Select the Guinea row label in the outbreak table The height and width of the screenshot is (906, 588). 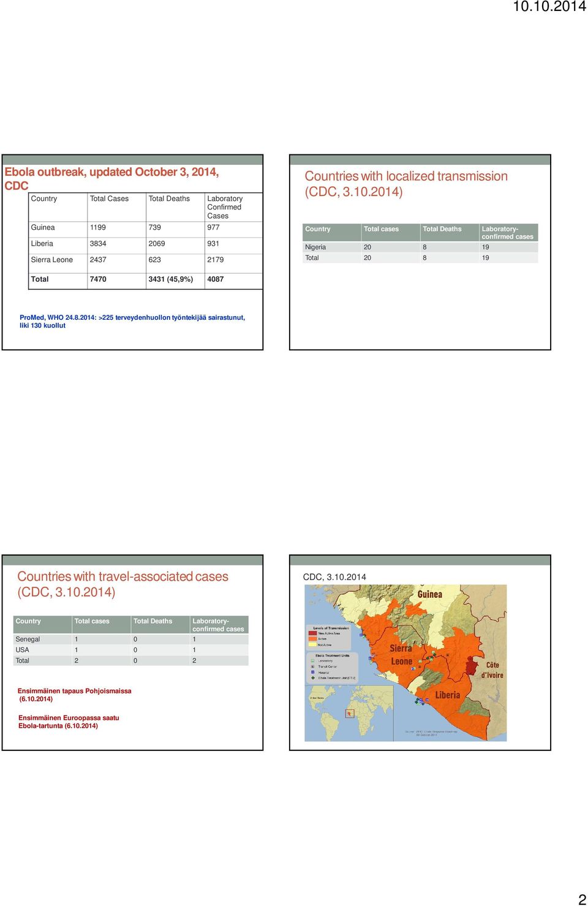click(x=43, y=227)
